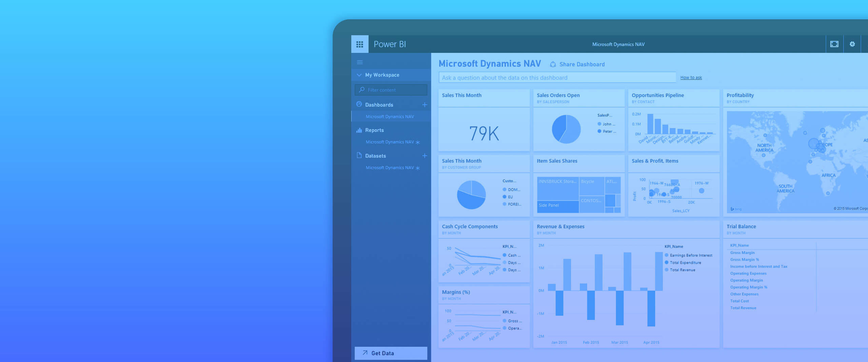Click the Earnings Before Interest legend swatch

[x=667, y=255]
